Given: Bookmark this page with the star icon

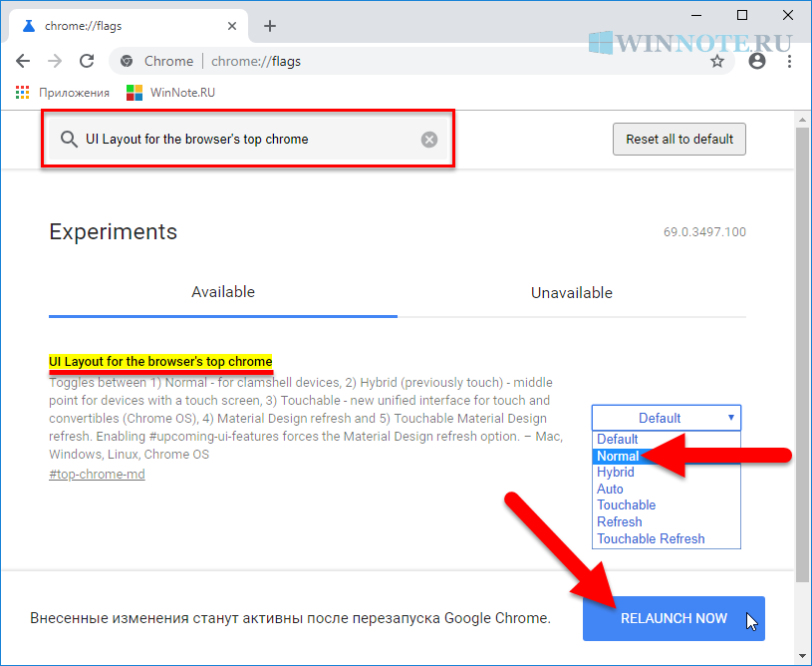Looking at the screenshot, I should [717, 62].
